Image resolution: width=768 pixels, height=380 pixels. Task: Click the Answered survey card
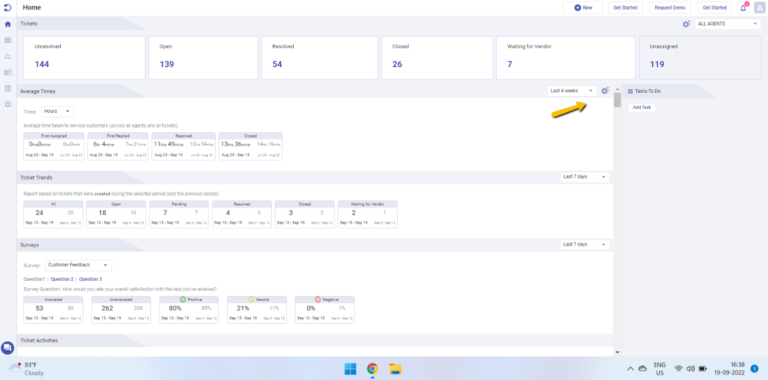coord(53,309)
